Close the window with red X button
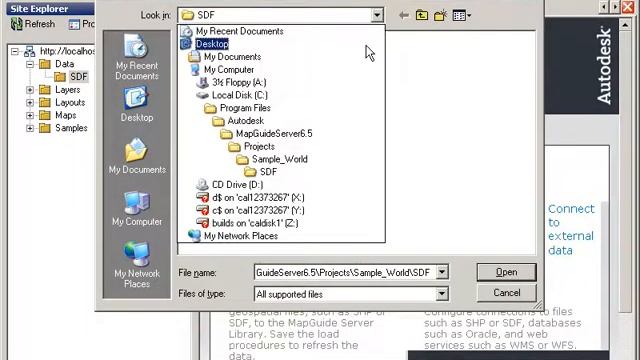Screen dimensions: 640x360 click(x=628, y=7)
